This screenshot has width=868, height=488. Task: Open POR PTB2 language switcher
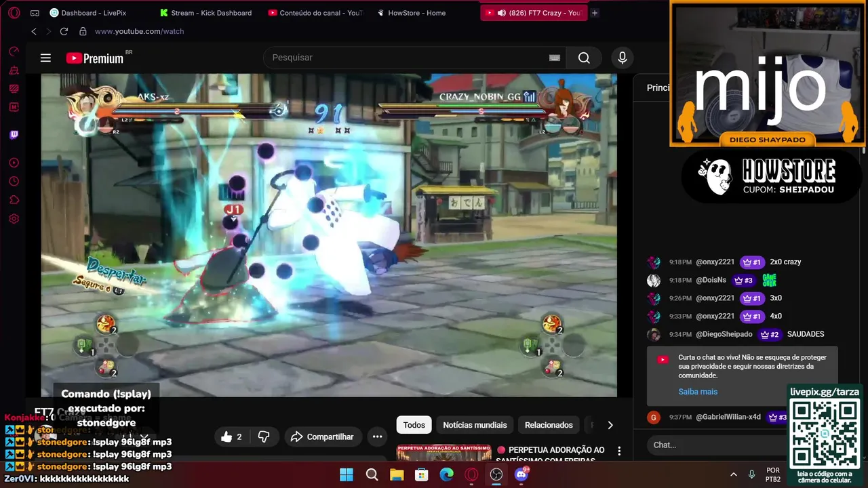[773, 474]
